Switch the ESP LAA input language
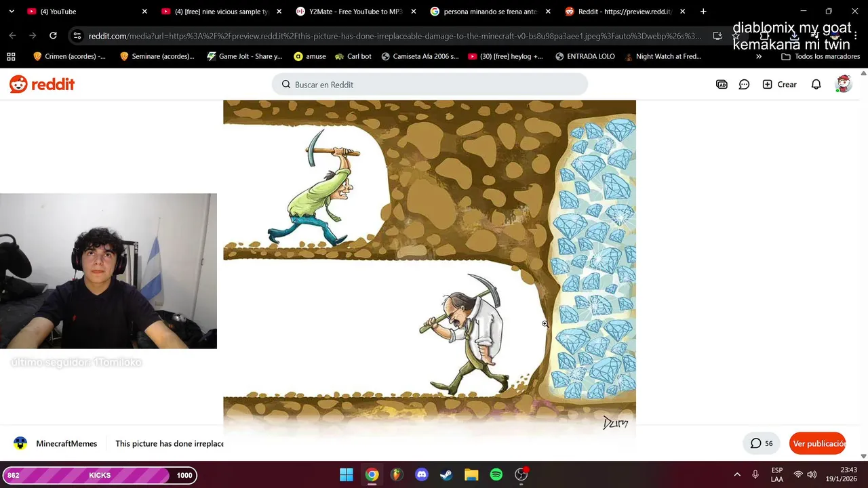This screenshot has width=868, height=488. pos(777,474)
